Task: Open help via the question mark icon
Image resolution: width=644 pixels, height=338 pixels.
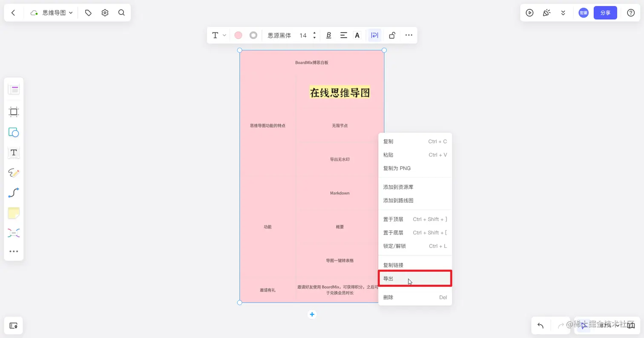Action: 631,13
